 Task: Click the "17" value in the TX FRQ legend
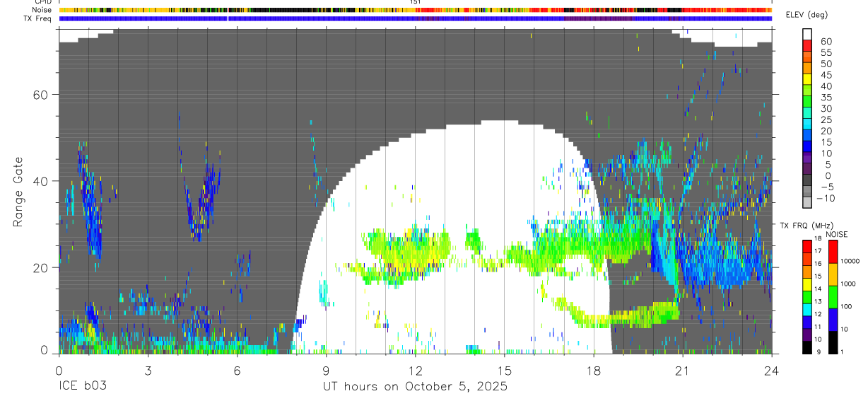pos(816,251)
